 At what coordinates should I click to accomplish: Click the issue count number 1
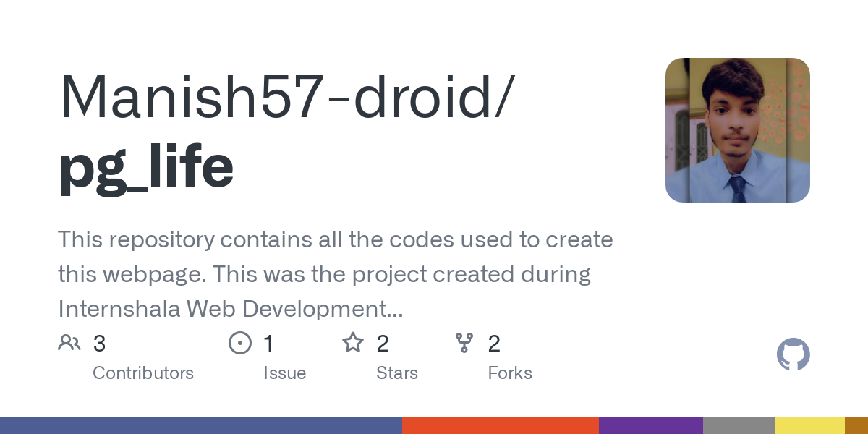[x=268, y=344]
